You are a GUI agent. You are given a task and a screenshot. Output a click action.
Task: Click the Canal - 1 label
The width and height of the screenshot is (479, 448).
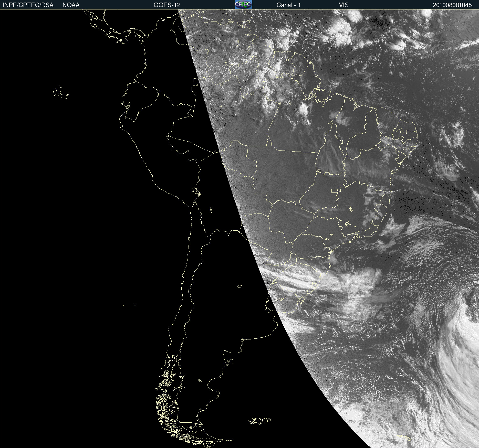[x=289, y=5]
